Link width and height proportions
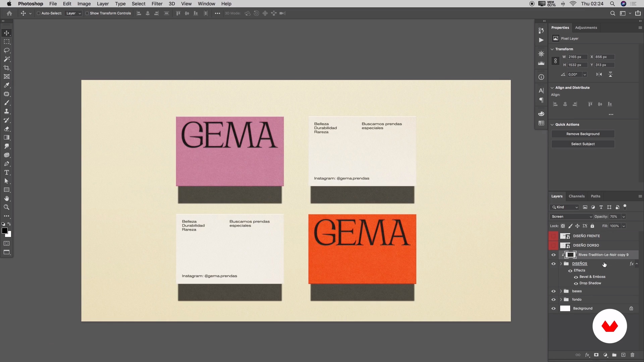Viewport: 644px width, 362px height. click(555, 61)
